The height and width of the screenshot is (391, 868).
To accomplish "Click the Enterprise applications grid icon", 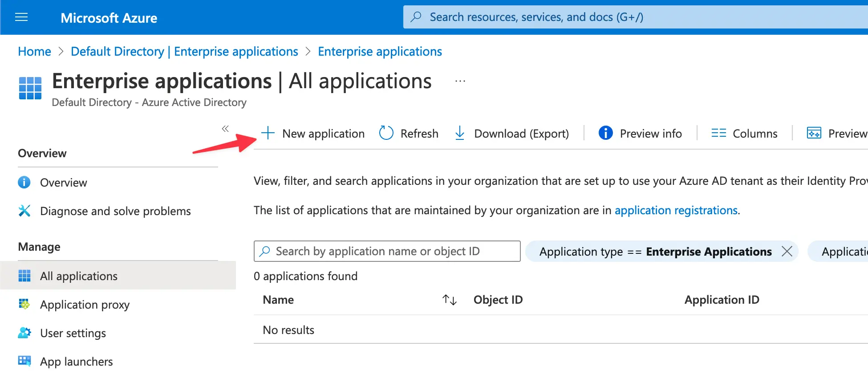I will click(x=30, y=88).
